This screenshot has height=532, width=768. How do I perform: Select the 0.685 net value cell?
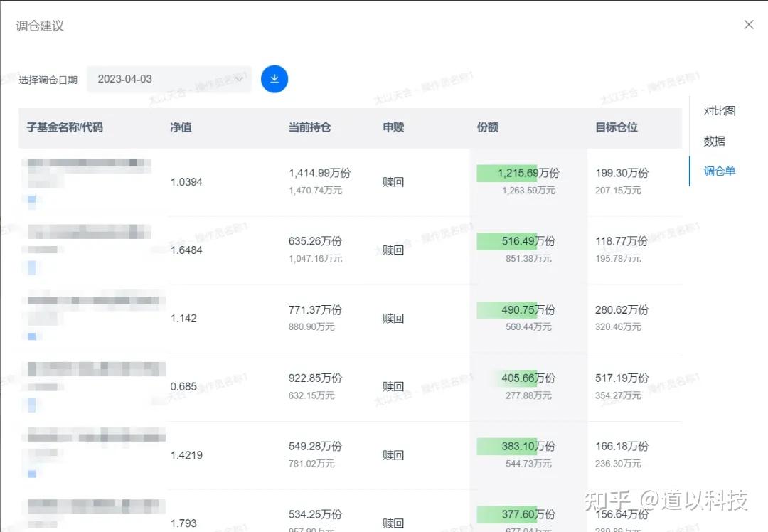(183, 386)
